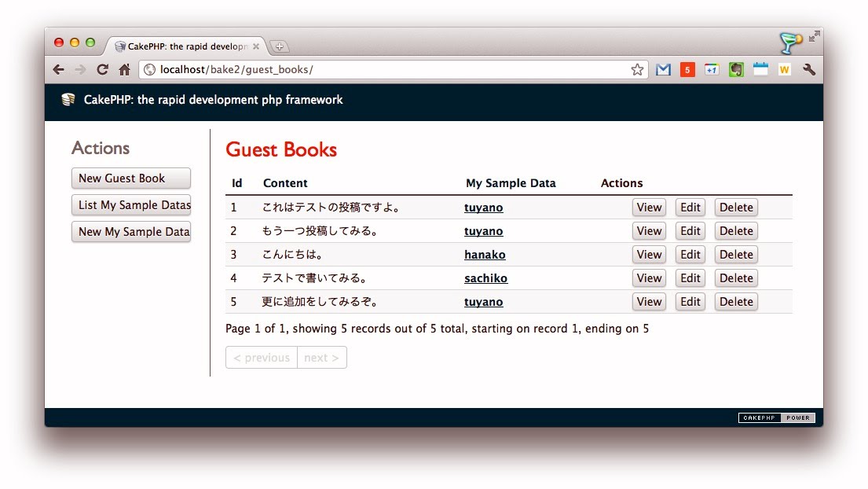Delete guest book record 3
Image resolution: width=868 pixels, height=489 pixels.
pyautogui.click(x=736, y=255)
